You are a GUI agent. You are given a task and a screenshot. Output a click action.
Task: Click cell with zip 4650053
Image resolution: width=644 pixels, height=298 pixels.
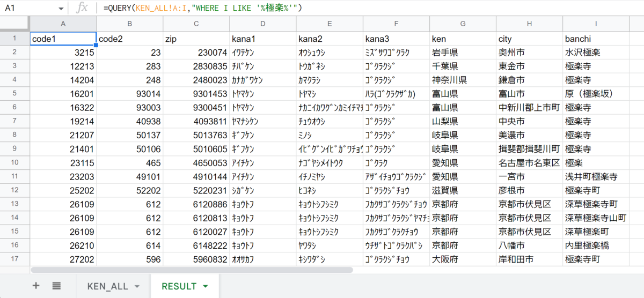click(x=196, y=162)
